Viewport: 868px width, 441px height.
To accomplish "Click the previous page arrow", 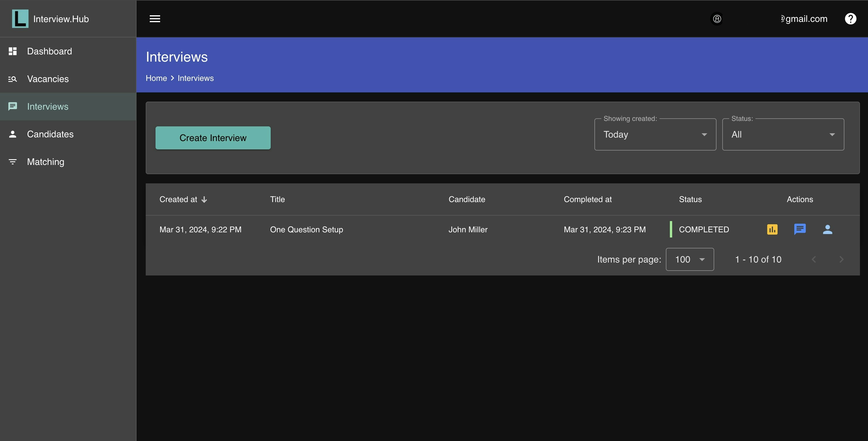I will point(813,259).
